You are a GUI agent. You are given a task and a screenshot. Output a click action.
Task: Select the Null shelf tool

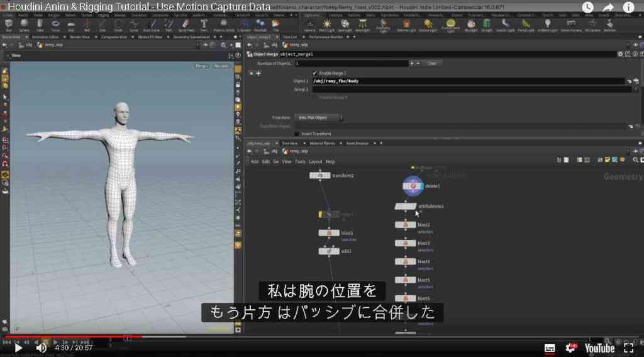[87, 25]
